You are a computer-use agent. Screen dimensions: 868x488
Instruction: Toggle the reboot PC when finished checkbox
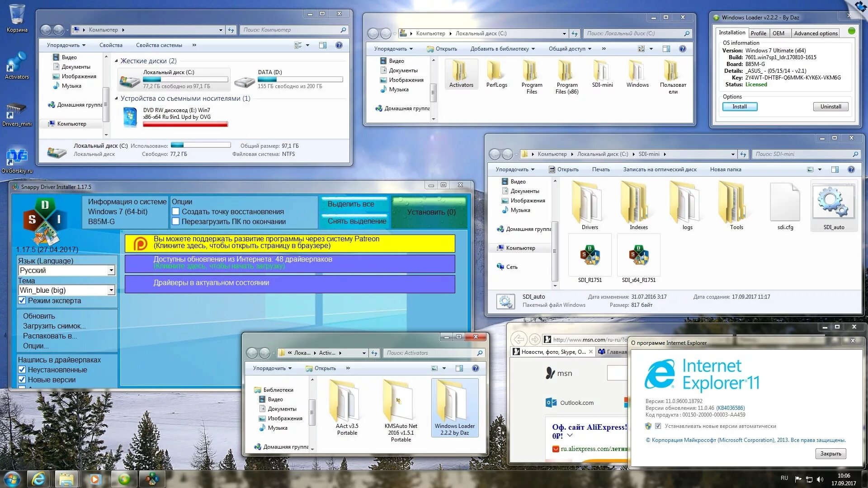pos(176,222)
